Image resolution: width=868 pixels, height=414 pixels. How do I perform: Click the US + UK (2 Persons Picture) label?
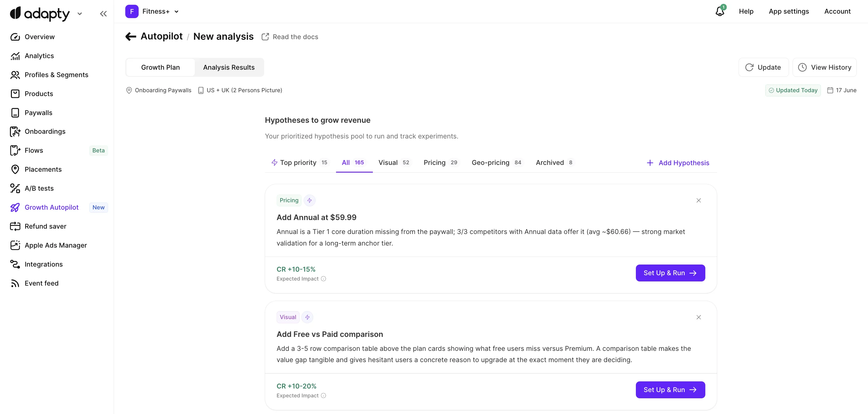[x=240, y=90]
